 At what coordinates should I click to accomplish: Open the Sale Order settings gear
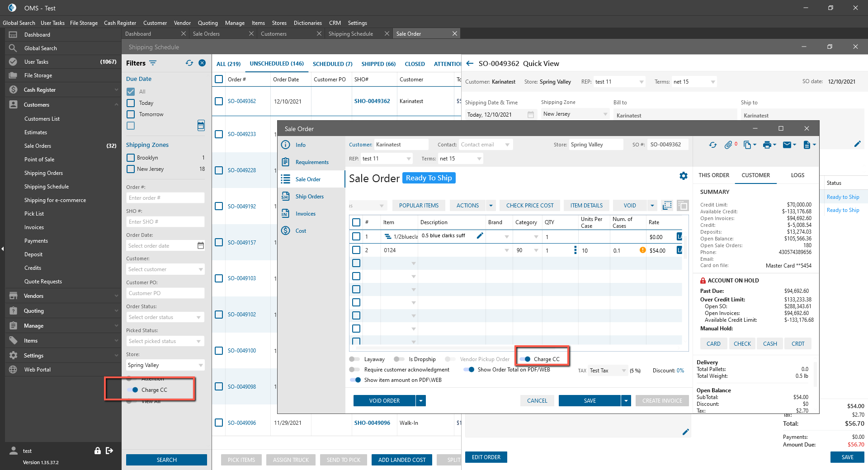tap(684, 176)
